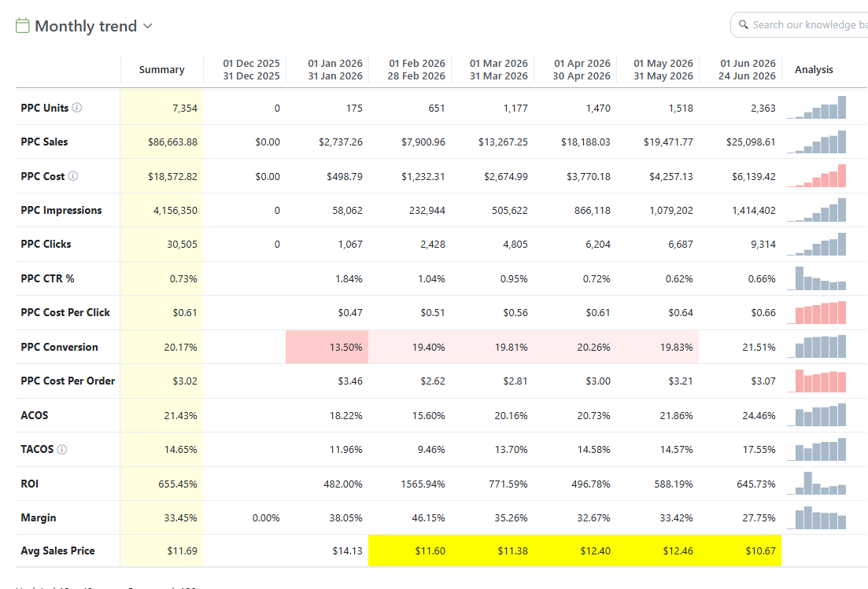Open the info icon next to PPC Units
This screenshot has width=868, height=589.
(77, 108)
